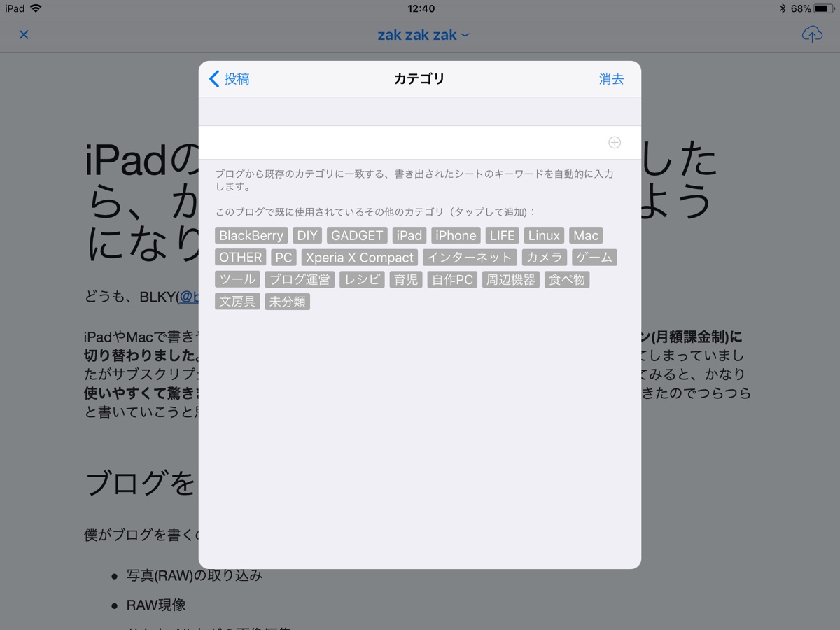This screenshot has width=840, height=630.
Task: Add the ゲーム category tag
Action: pos(594,258)
